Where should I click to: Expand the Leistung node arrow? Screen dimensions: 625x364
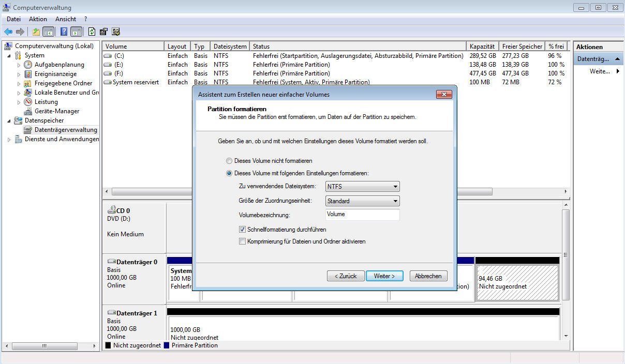coord(19,102)
